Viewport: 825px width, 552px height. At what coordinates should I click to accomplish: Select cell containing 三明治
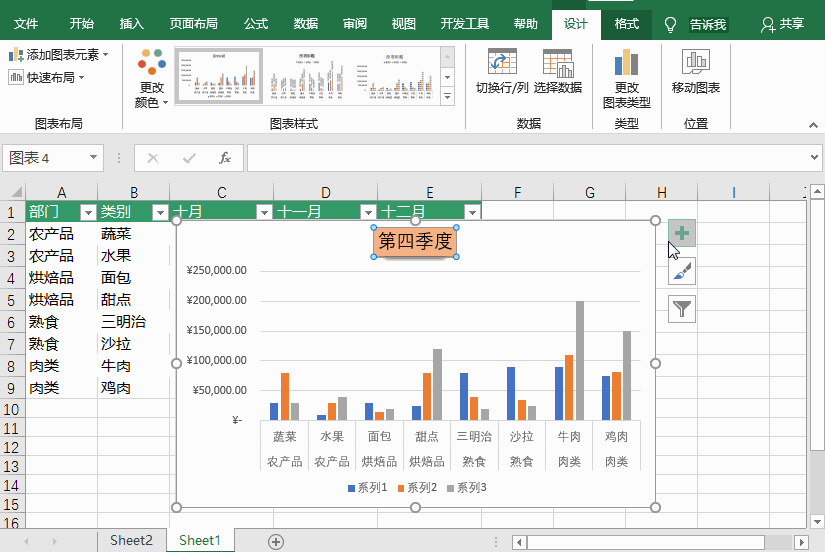134,322
